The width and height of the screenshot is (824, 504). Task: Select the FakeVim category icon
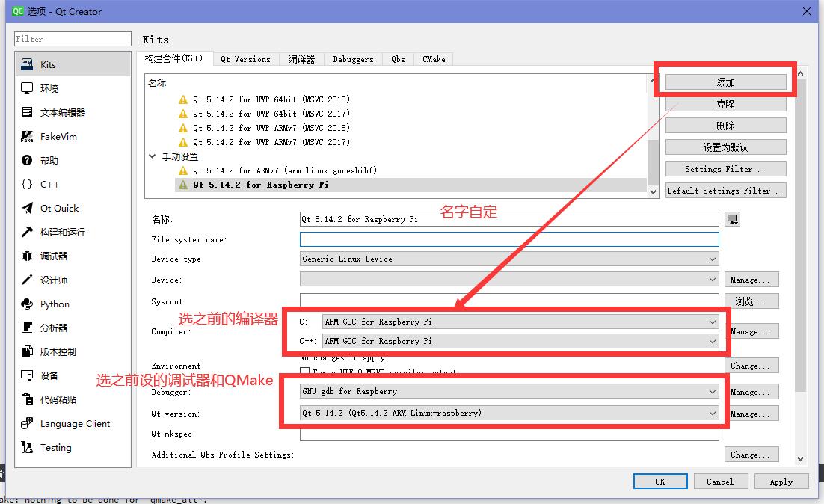coord(27,137)
